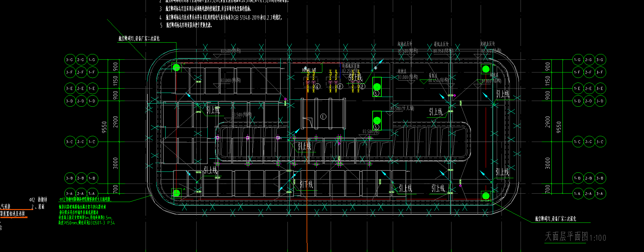
Task: Select the right-side 3-A axis bubble
Action: 600,194
